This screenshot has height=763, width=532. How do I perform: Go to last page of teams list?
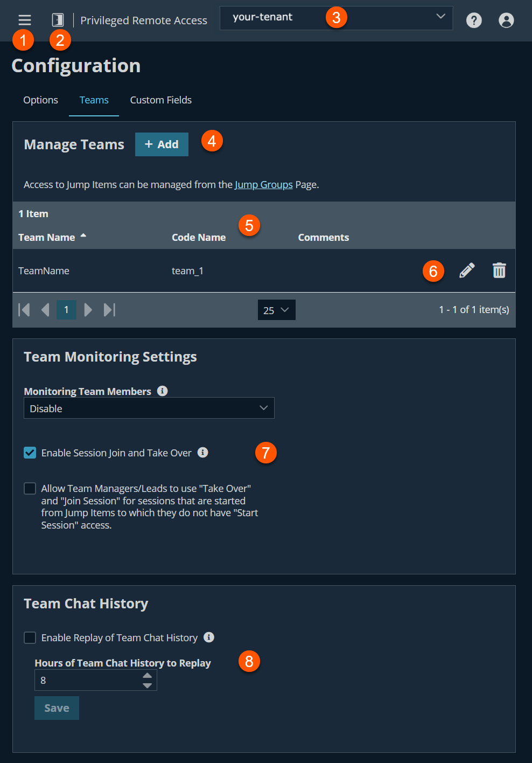click(x=109, y=310)
